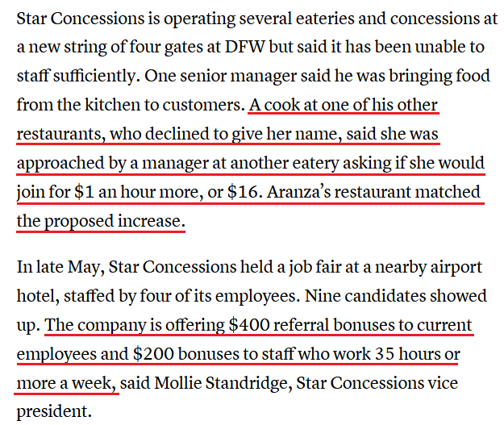Click the 'DFW' airport abbreviation

(x=244, y=47)
